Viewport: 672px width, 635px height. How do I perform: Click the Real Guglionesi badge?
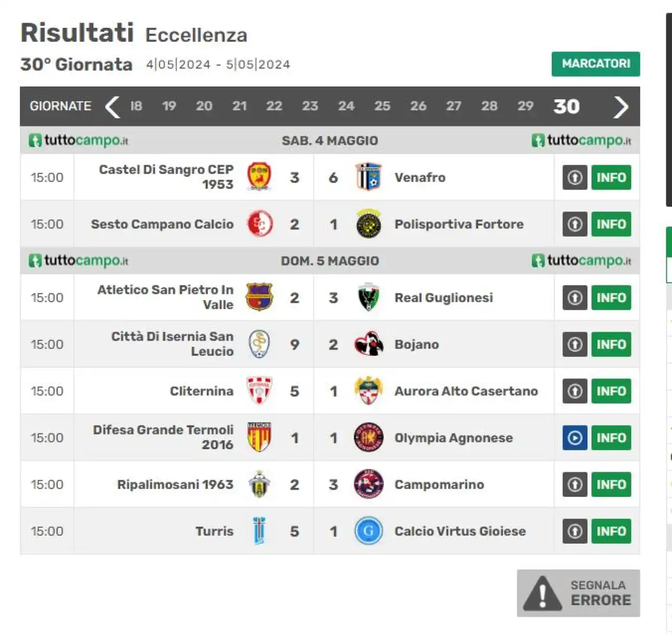coord(369,298)
